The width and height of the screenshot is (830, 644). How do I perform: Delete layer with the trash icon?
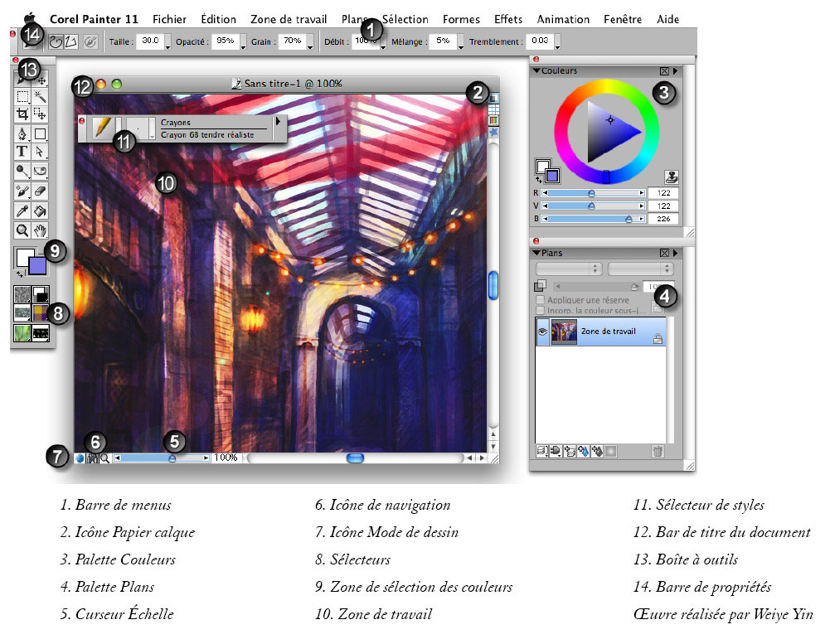click(x=658, y=452)
